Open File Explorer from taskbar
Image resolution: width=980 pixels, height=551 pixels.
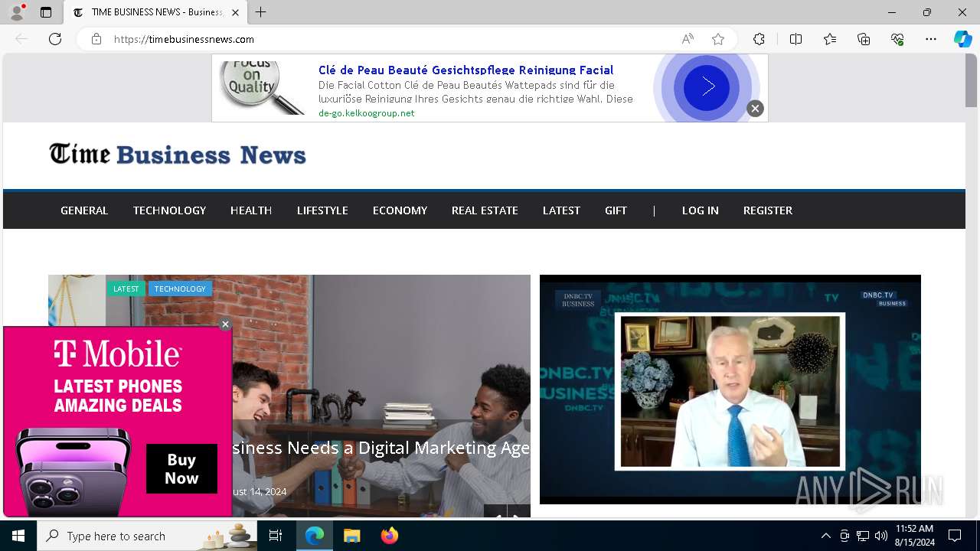(351, 536)
